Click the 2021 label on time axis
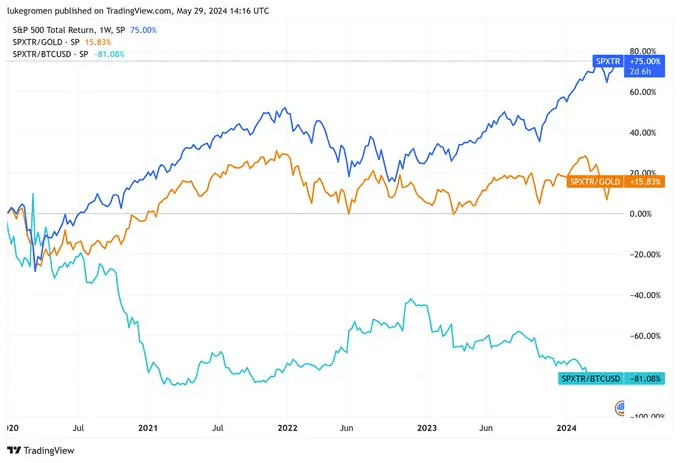680x463 pixels. [x=148, y=428]
